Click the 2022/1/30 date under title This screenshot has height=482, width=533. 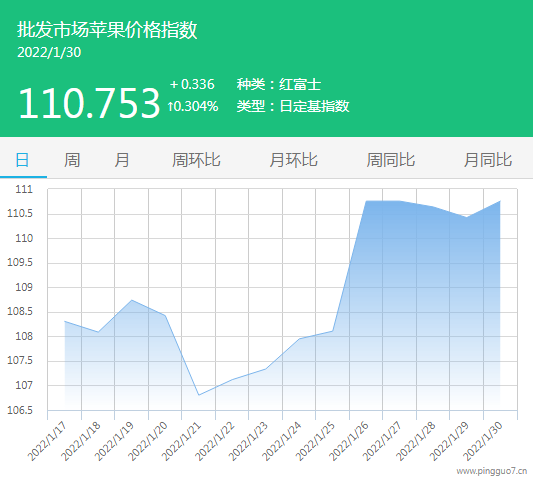tap(49, 52)
